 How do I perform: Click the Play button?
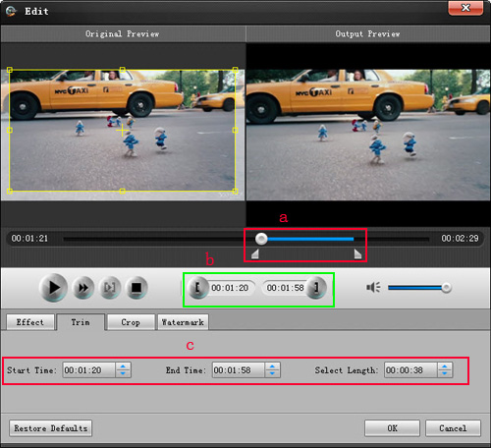pyautogui.click(x=53, y=288)
